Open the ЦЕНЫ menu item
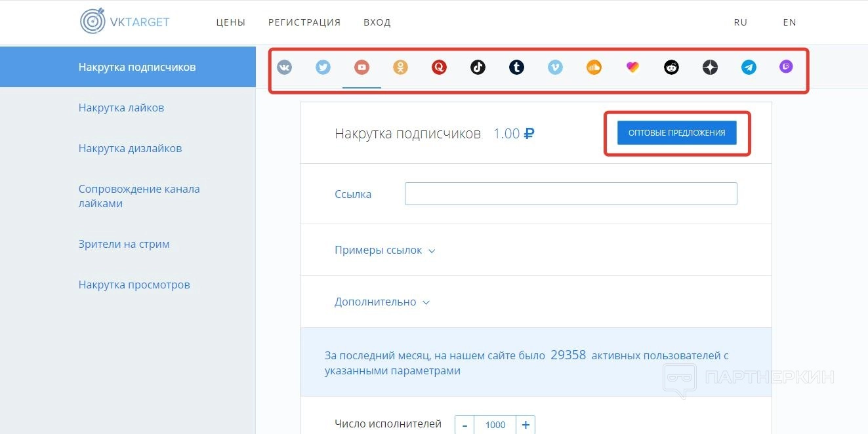 click(x=231, y=22)
